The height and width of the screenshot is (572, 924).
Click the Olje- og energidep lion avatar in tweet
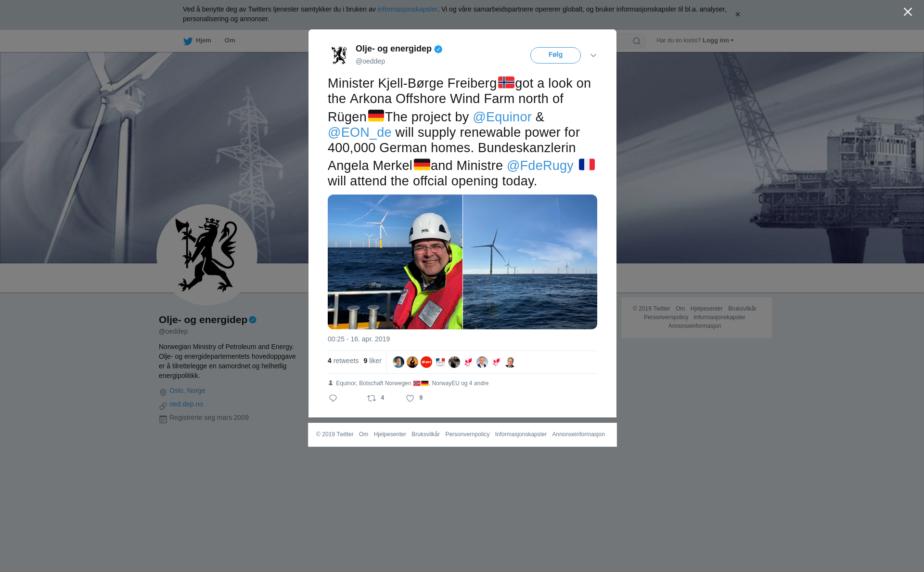[339, 55]
